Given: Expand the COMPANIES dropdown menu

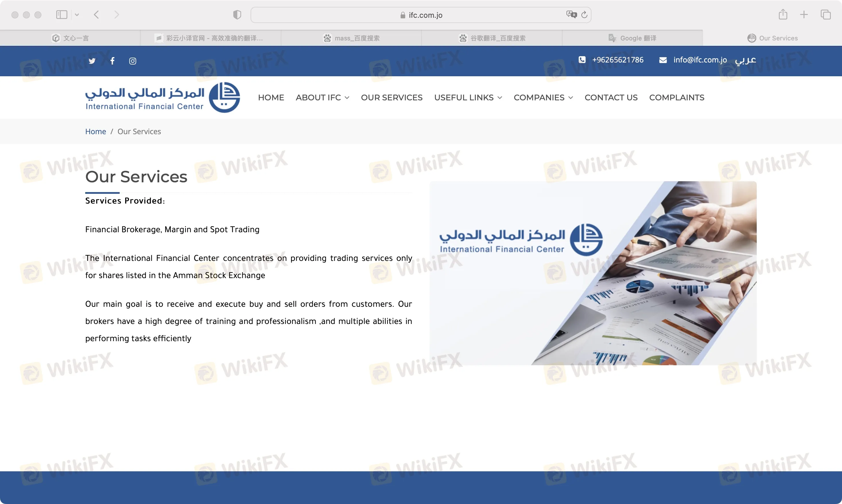Looking at the screenshot, I should click(x=544, y=97).
